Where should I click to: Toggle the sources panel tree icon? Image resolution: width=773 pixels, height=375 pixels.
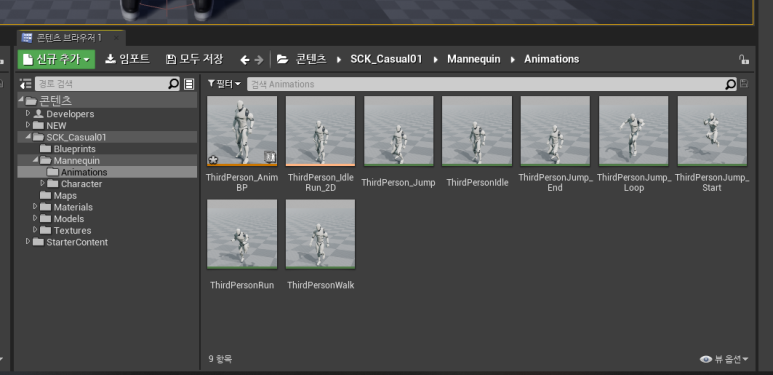[x=26, y=84]
